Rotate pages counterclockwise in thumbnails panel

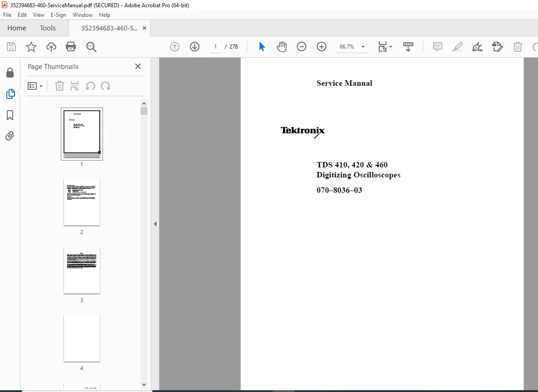(90, 86)
